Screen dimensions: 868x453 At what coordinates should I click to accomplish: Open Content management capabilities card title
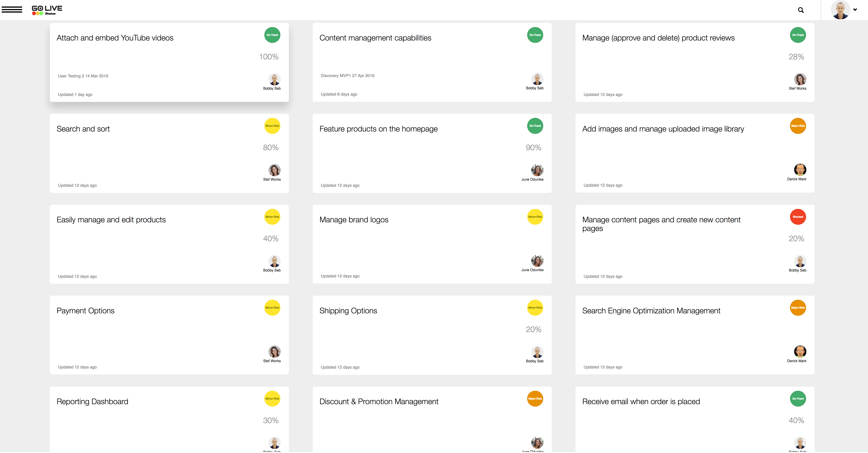[x=375, y=38]
